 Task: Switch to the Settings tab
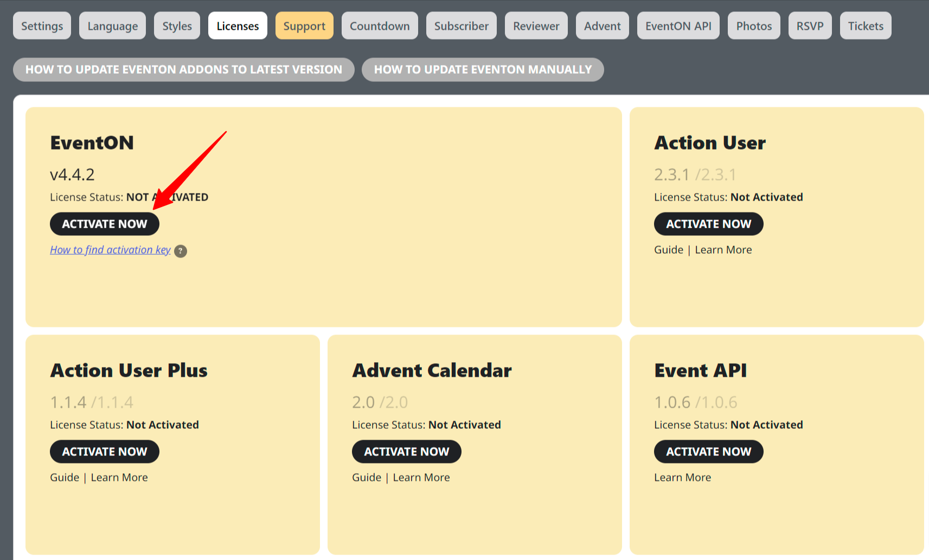coord(42,25)
